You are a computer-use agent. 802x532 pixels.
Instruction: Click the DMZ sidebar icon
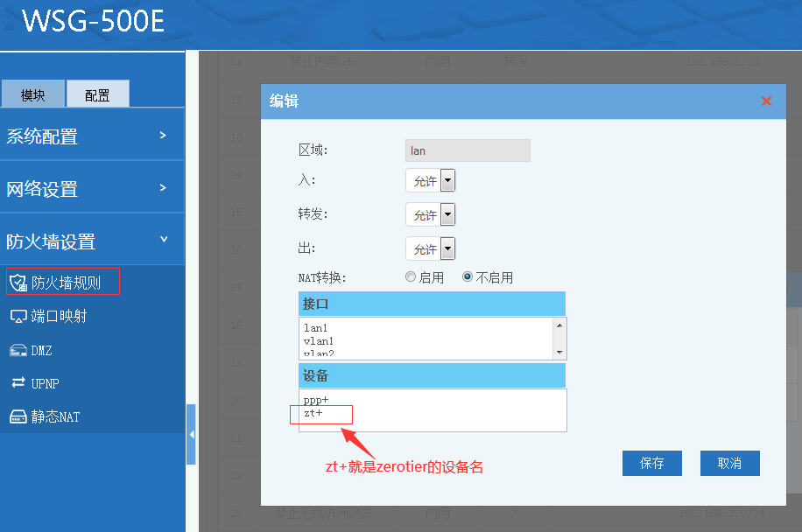point(18,350)
